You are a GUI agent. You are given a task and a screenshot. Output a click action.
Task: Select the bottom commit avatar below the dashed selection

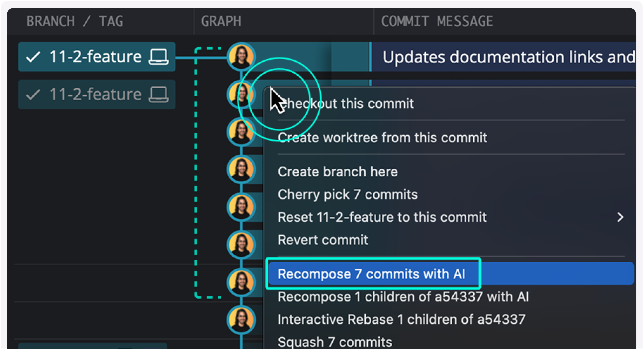(241, 320)
